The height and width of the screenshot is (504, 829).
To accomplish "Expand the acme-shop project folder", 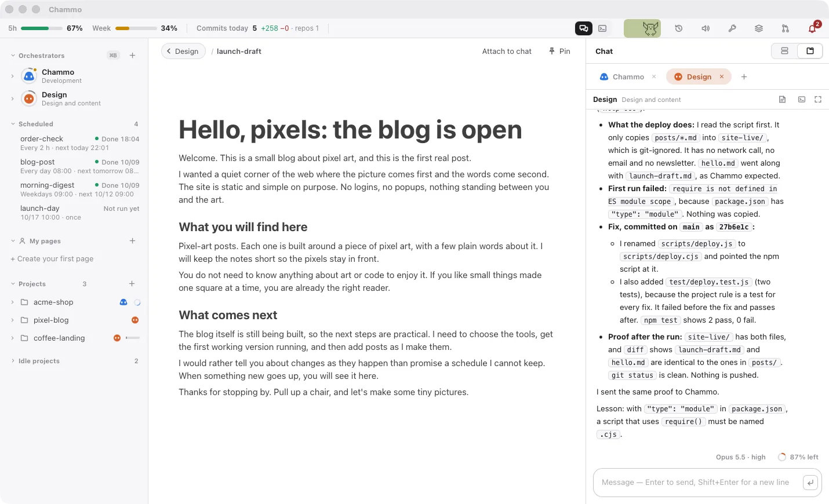I will coord(12,302).
